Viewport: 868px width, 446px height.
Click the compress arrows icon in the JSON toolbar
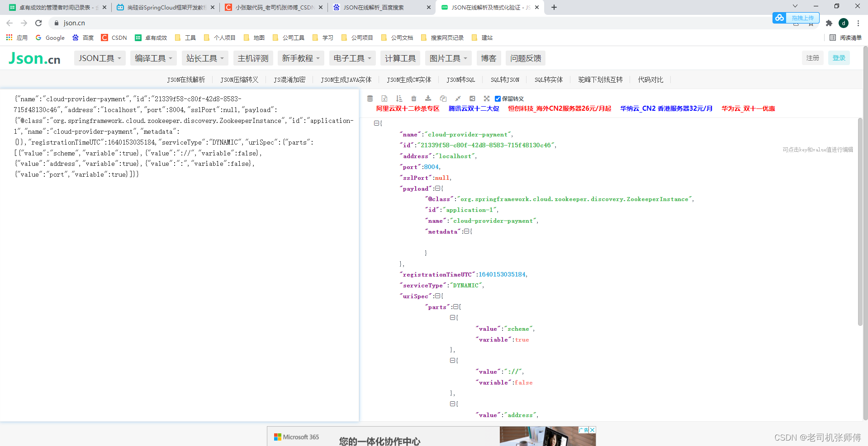tap(458, 99)
